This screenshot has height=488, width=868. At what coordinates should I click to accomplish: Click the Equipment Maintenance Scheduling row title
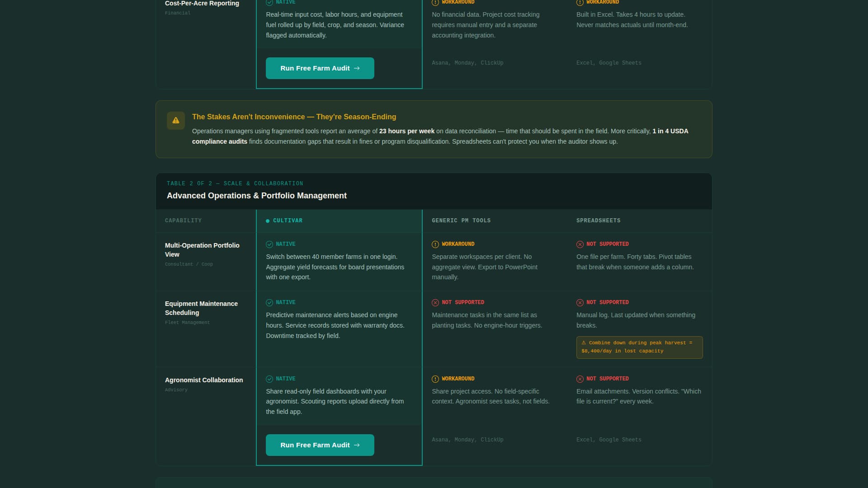click(x=201, y=308)
